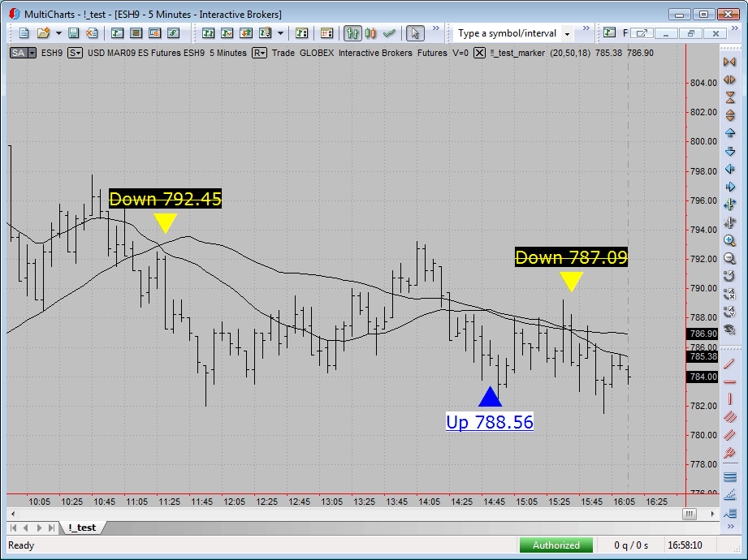Click the compress price scale icon
This screenshot has height=560, width=748.
coord(730,97)
